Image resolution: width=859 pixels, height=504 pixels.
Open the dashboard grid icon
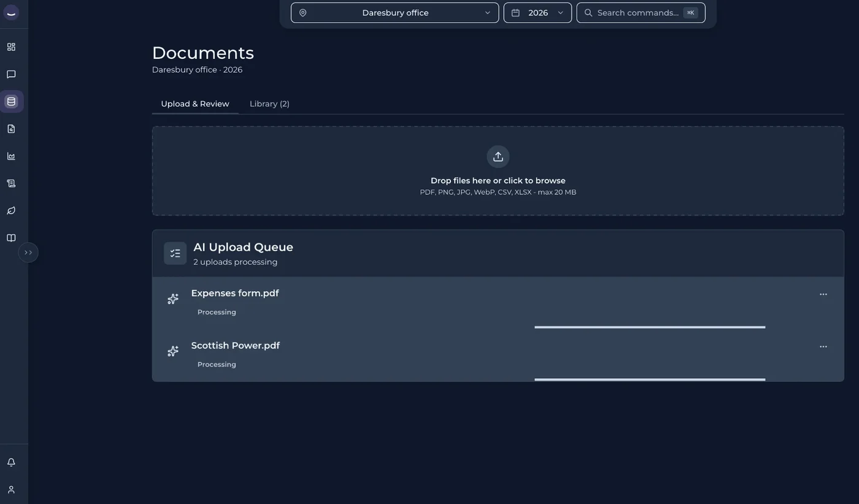click(x=11, y=47)
